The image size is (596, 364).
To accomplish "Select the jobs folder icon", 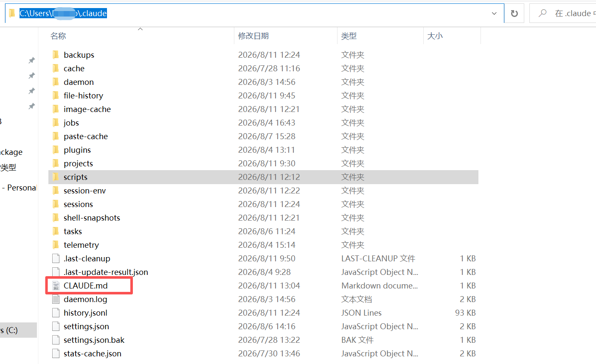I will (56, 123).
